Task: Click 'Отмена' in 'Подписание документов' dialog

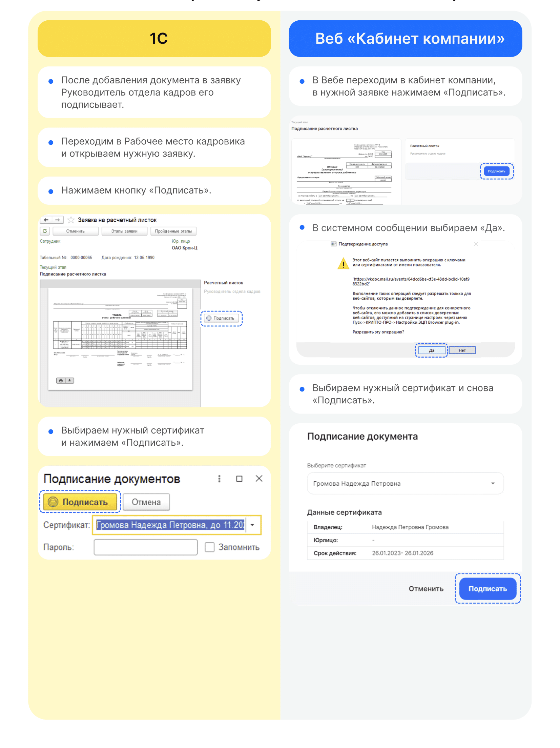Action: pyautogui.click(x=146, y=502)
